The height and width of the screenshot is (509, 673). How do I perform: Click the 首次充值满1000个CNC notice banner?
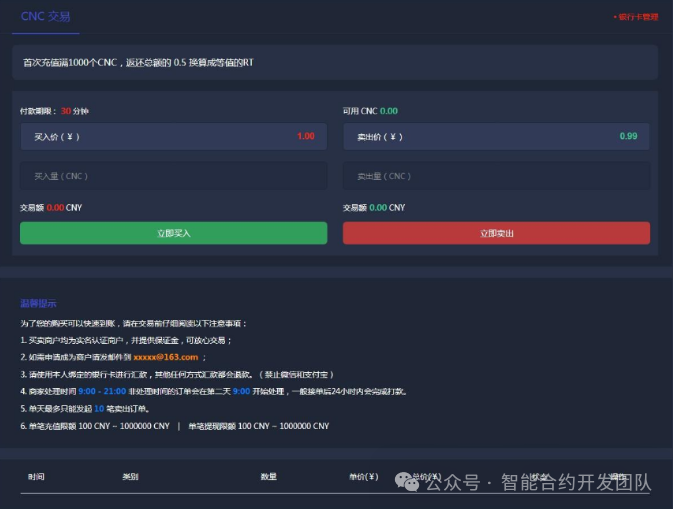coord(335,62)
